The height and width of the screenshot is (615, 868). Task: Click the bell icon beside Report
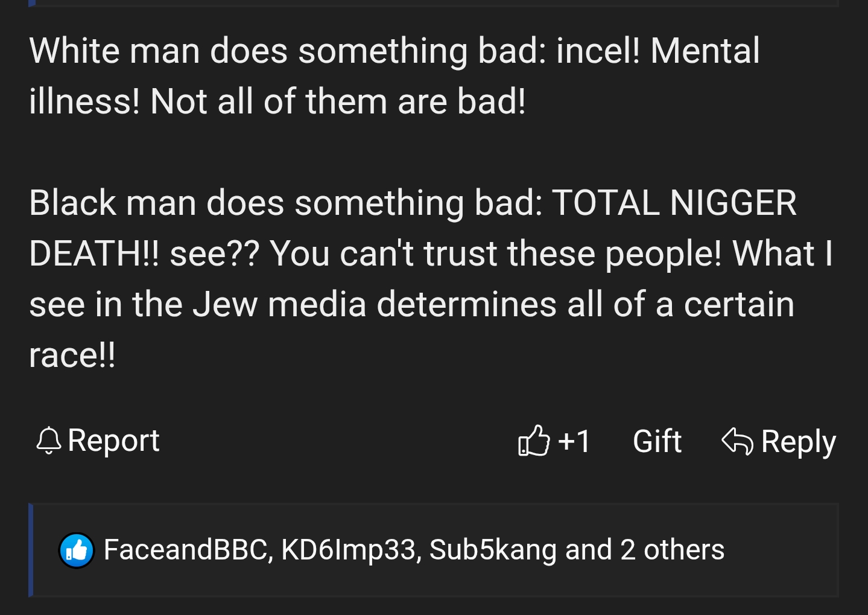pos(49,441)
